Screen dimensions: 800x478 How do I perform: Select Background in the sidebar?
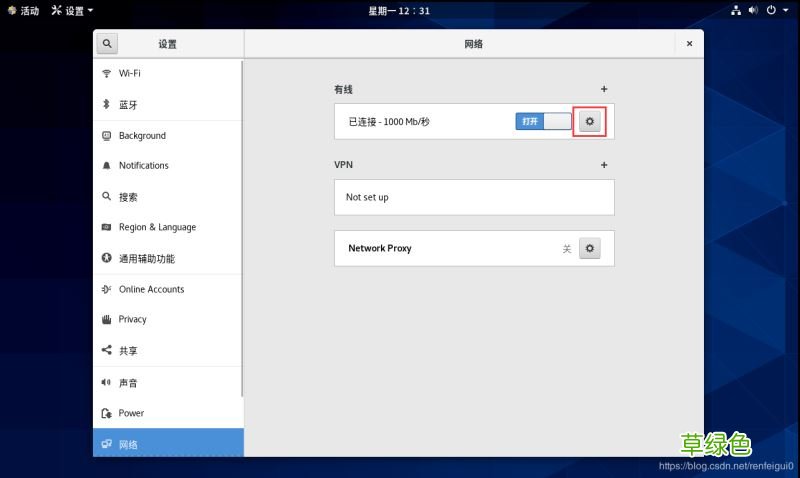click(168, 136)
